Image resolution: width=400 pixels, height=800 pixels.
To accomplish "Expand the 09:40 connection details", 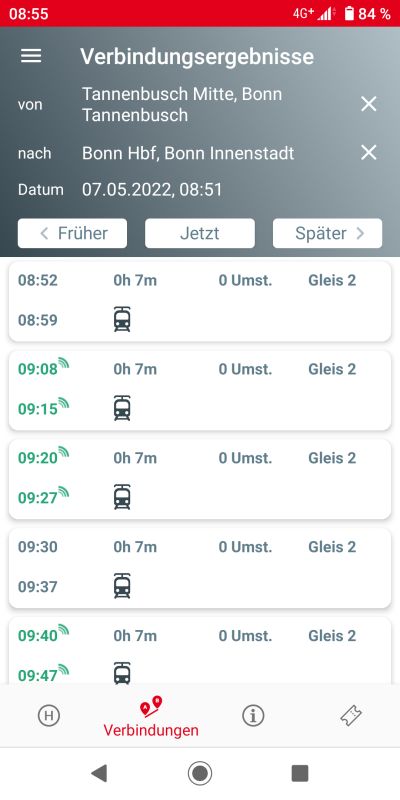I will click(x=200, y=650).
